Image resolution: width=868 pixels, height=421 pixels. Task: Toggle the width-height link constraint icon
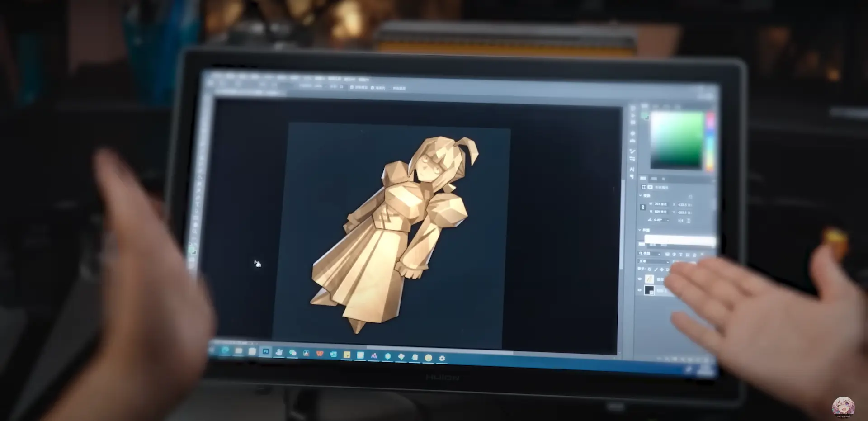642,207
